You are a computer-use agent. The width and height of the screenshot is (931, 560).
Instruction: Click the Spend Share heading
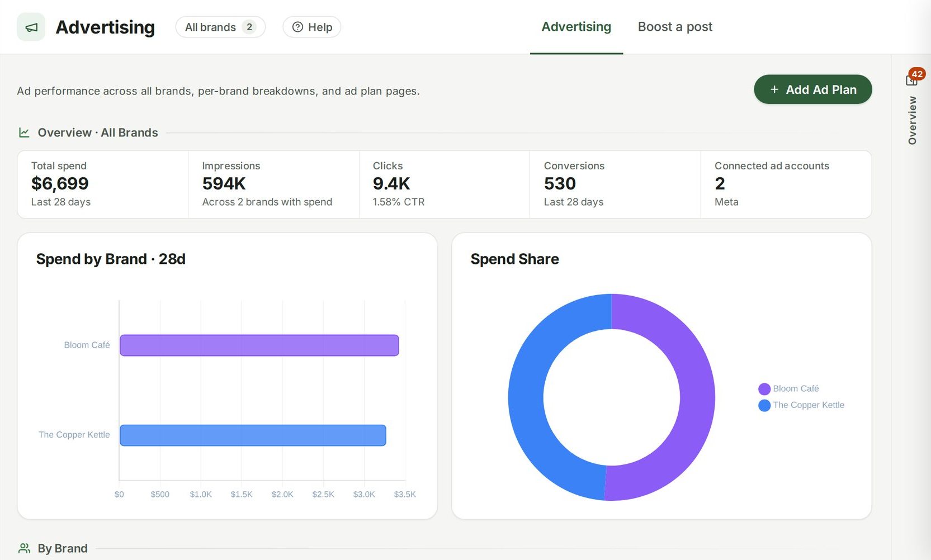(514, 259)
